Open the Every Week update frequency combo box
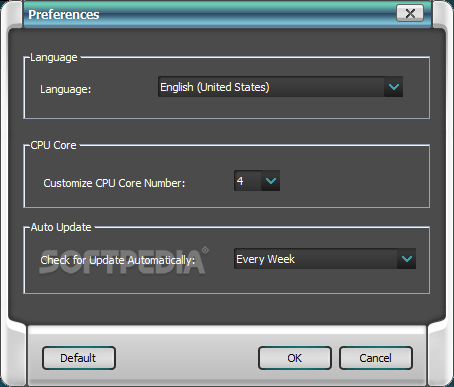Viewport: 454px width, 387px height. (325, 259)
